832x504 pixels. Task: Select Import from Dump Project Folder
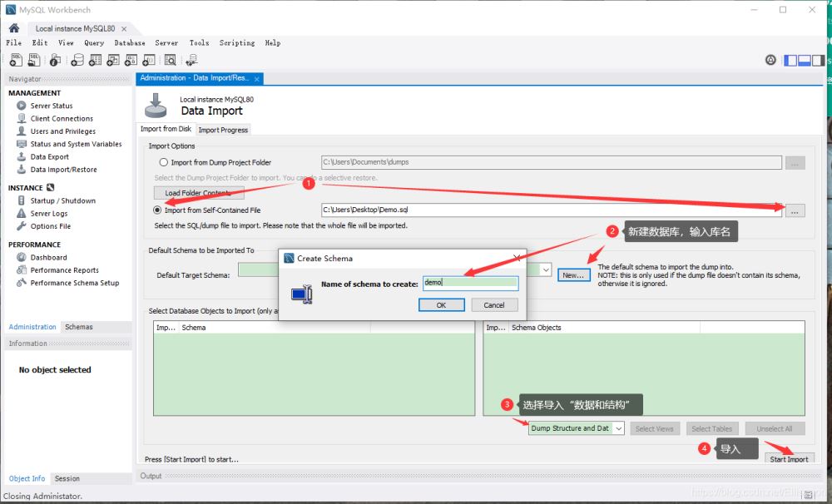(x=164, y=163)
